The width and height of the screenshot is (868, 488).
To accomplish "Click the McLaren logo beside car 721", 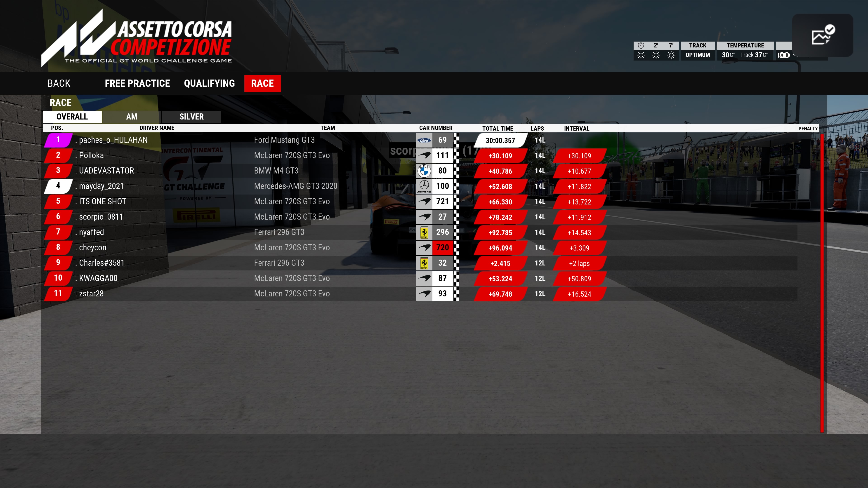I will (x=424, y=202).
